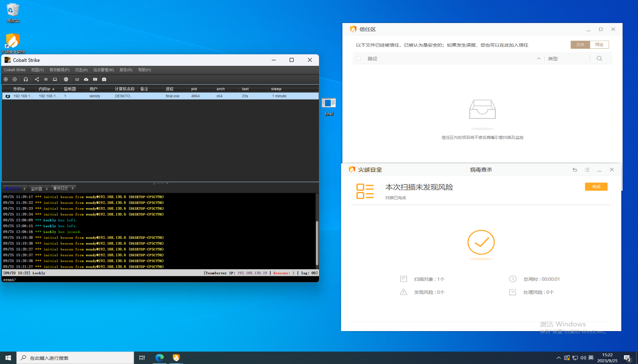Click the connect to team server plus icon

tap(6, 79)
